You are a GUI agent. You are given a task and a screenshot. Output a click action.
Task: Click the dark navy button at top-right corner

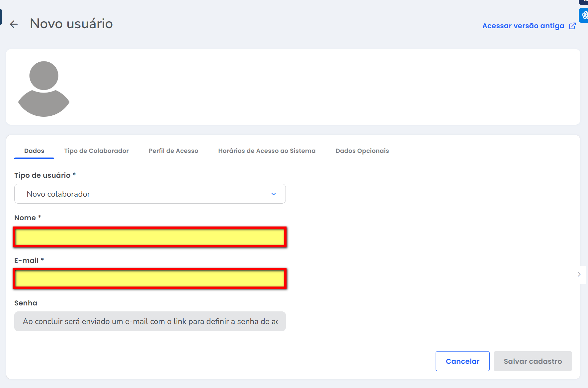(x=584, y=2)
